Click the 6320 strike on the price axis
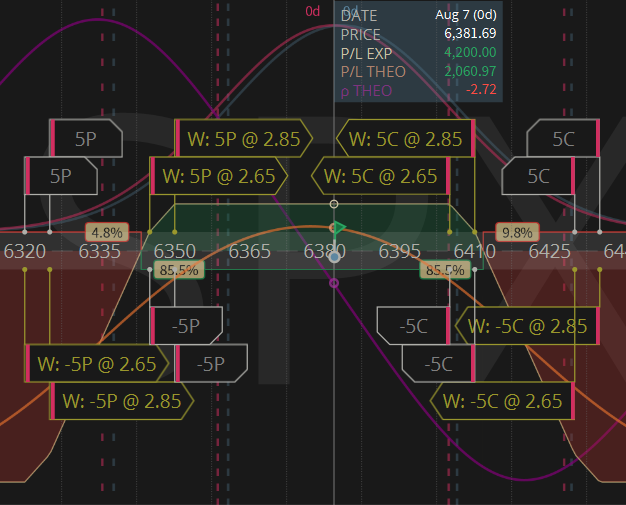The width and height of the screenshot is (626, 505). (25, 252)
